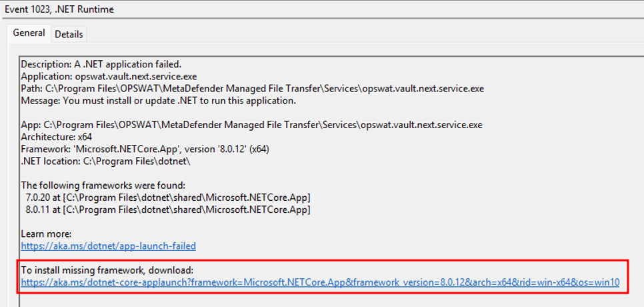Click 'To install missing framework, download:' text
644x307 pixels.
tap(107, 270)
